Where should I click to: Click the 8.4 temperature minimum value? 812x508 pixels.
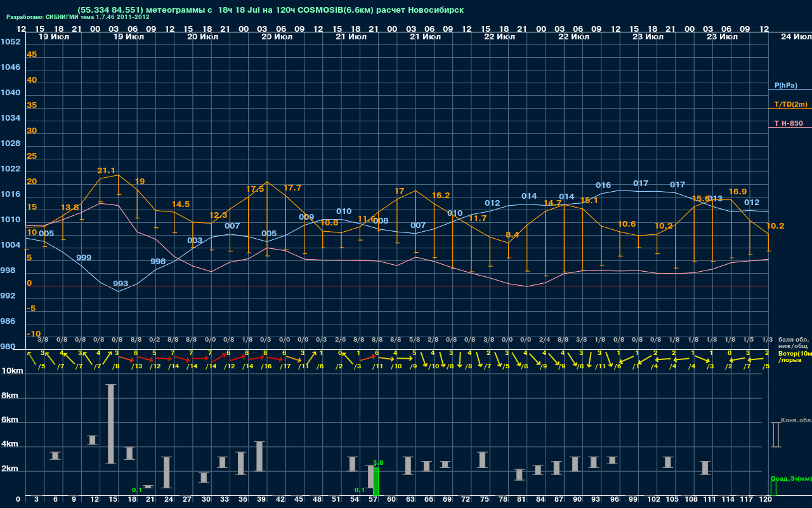[x=512, y=235]
